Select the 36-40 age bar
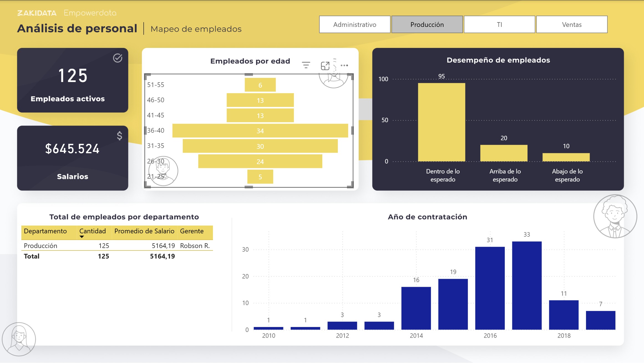644x363 pixels. tap(260, 131)
